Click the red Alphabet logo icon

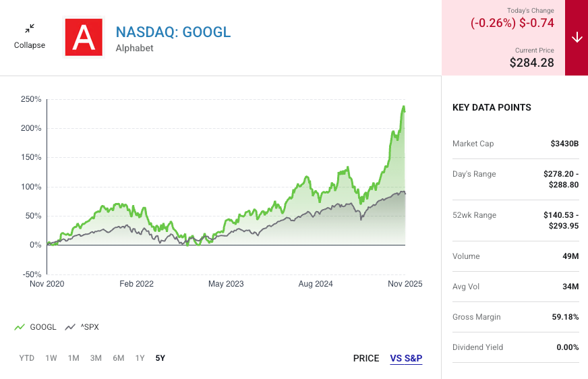pos(84,38)
